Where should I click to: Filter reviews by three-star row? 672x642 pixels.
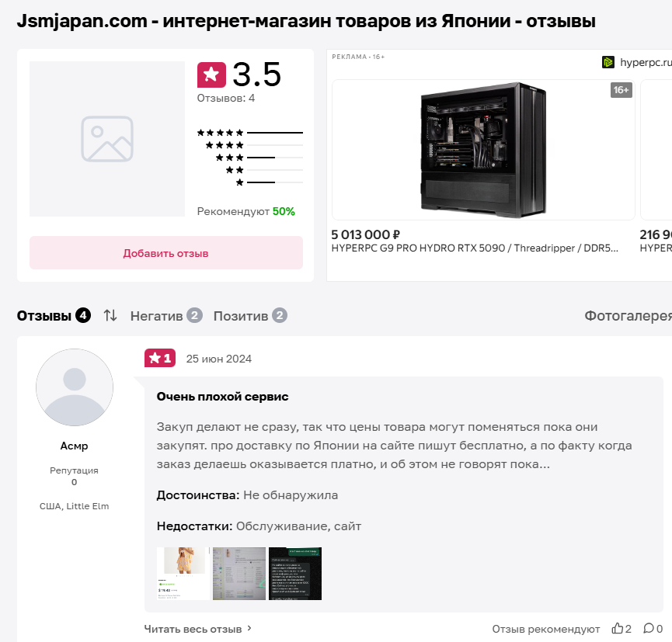tap(249, 158)
